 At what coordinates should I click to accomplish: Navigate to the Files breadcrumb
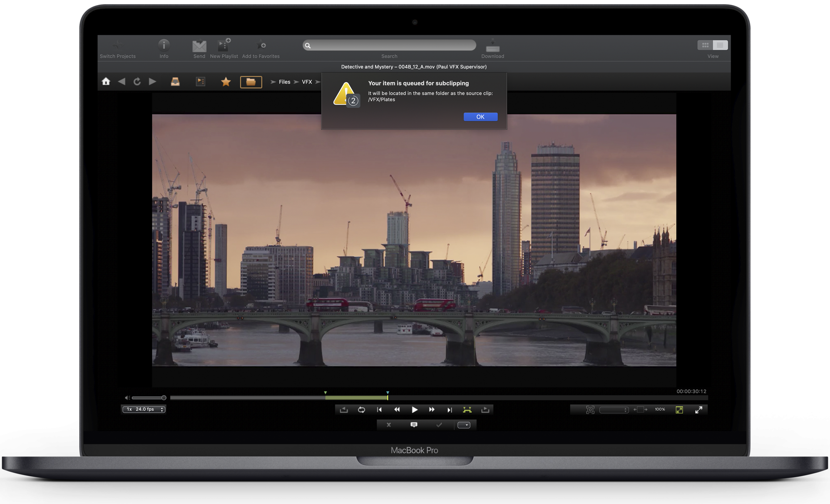tap(284, 82)
